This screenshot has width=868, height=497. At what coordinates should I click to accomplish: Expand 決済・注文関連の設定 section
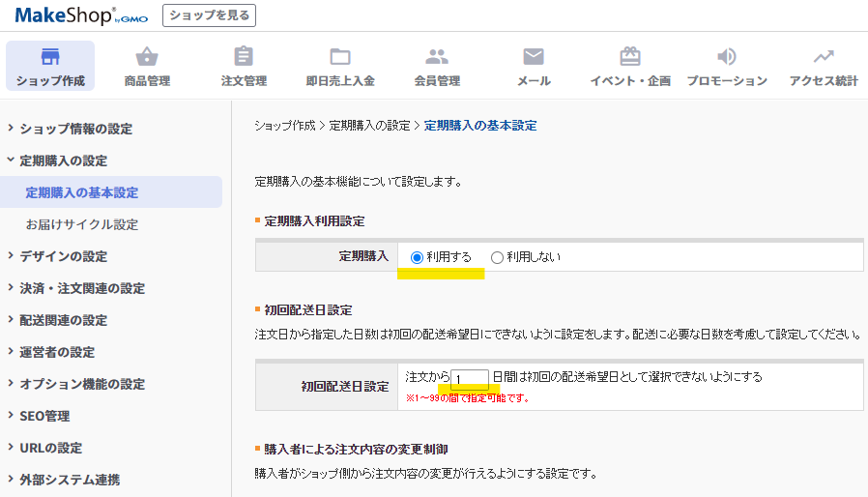[x=81, y=288]
